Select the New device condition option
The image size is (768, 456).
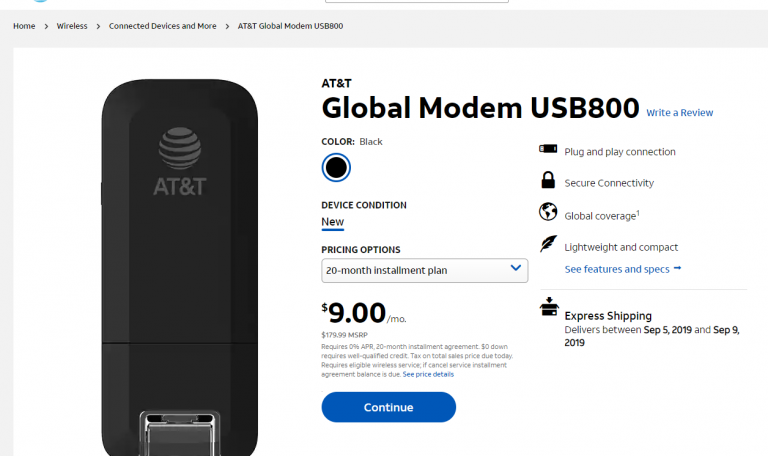click(x=332, y=222)
